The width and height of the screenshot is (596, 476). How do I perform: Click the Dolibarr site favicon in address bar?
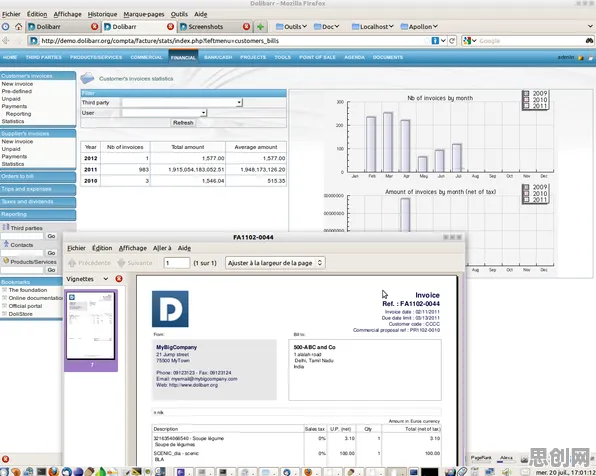tap(34, 41)
